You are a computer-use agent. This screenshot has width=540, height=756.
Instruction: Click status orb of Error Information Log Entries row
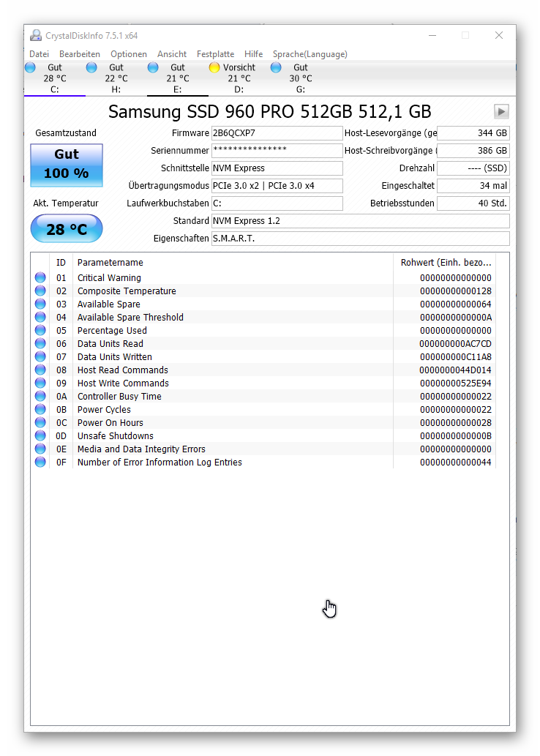tap(40, 463)
